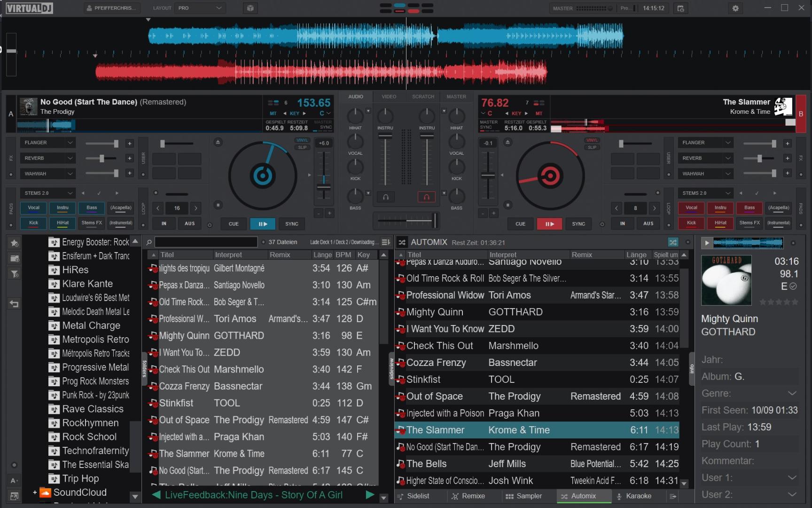
Task: Switch to the SCRATCH mixer tab
Action: [x=423, y=96]
